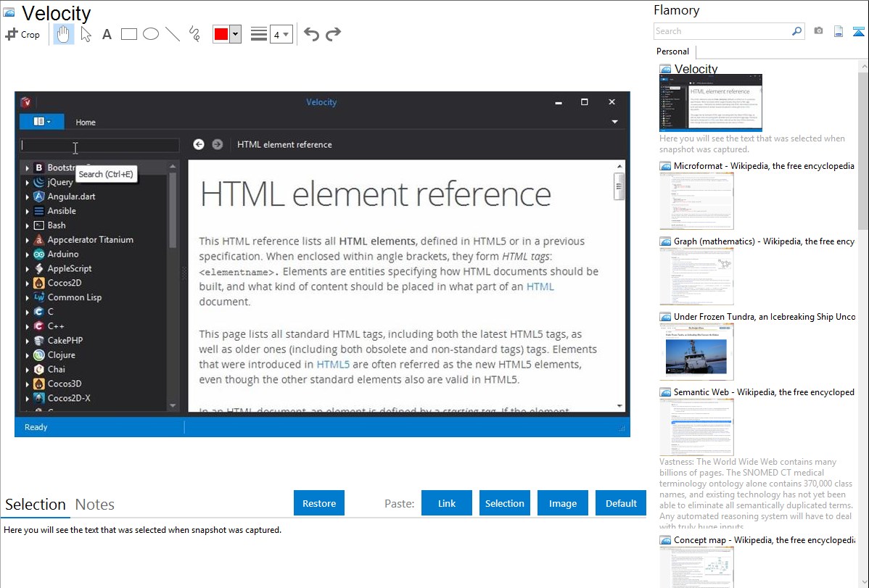Activate the hand pan tool

tap(64, 34)
